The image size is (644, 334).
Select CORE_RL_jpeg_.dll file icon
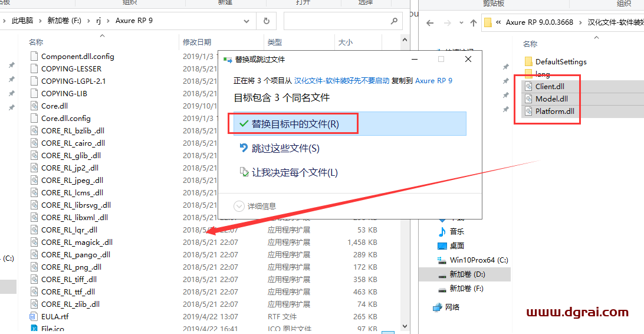click(34, 180)
